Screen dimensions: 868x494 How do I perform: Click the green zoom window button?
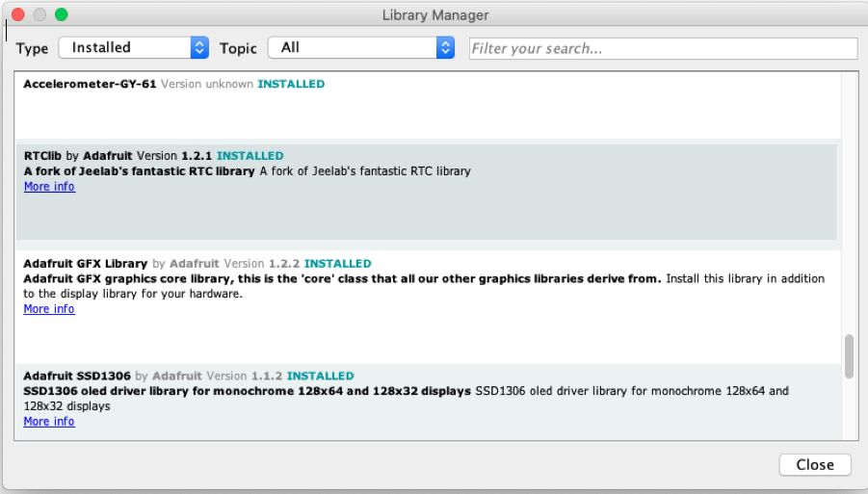coord(62,14)
